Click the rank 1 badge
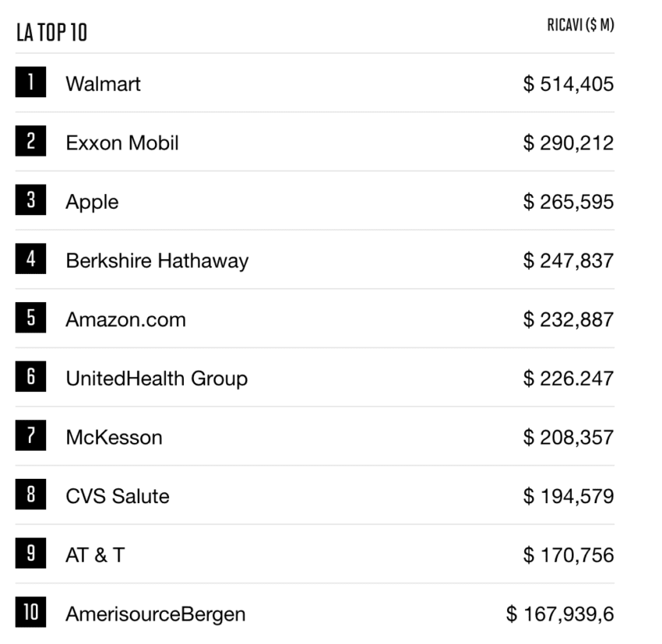The width and height of the screenshot is (662, 644). [31, 82]
